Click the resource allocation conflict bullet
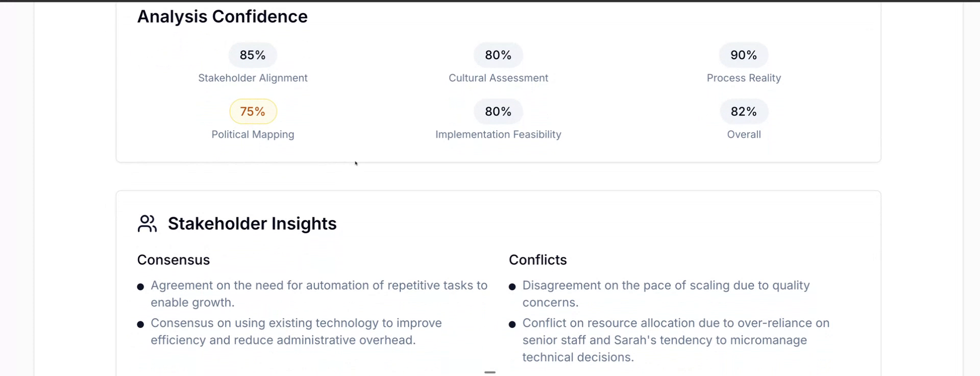Viewport: 980px width, 376px height. (675, 340)
